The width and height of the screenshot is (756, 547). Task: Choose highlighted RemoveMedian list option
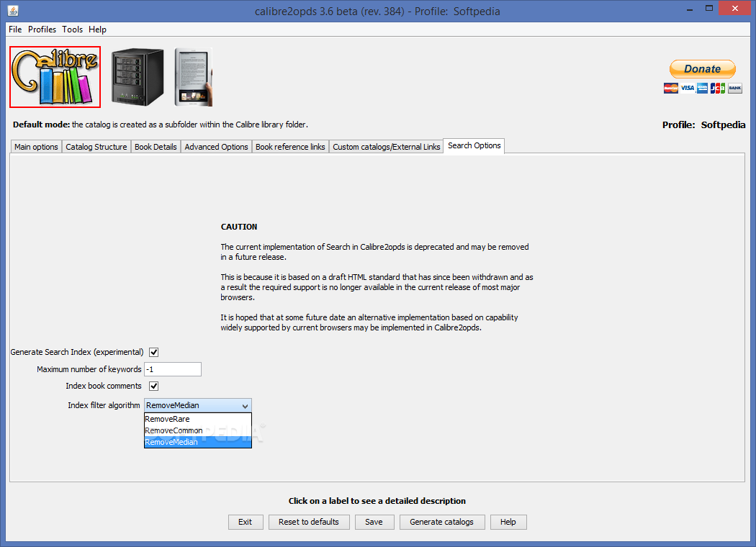point(198,442)
